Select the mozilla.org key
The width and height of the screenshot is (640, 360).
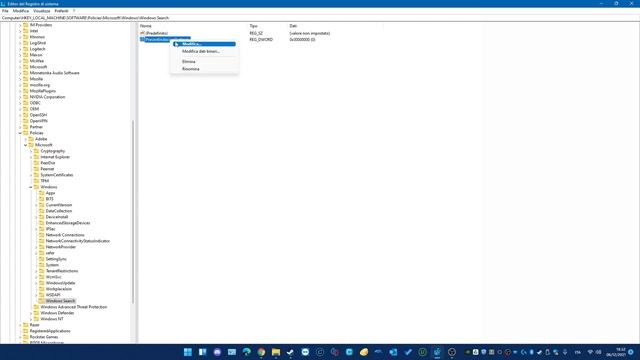[40, 85]
